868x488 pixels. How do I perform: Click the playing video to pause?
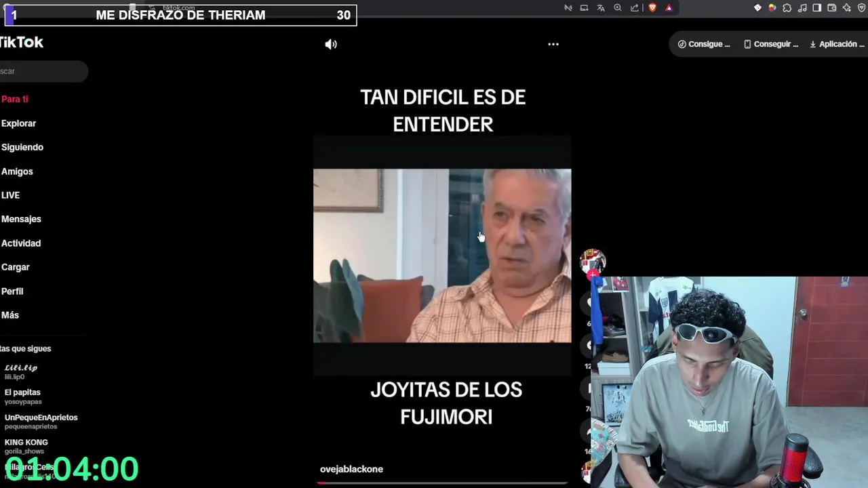pyautogui.click(x=442, y=256)
